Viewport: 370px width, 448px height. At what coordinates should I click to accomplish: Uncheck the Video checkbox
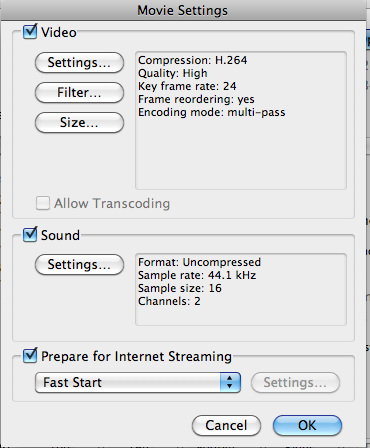tap(30, 32)
